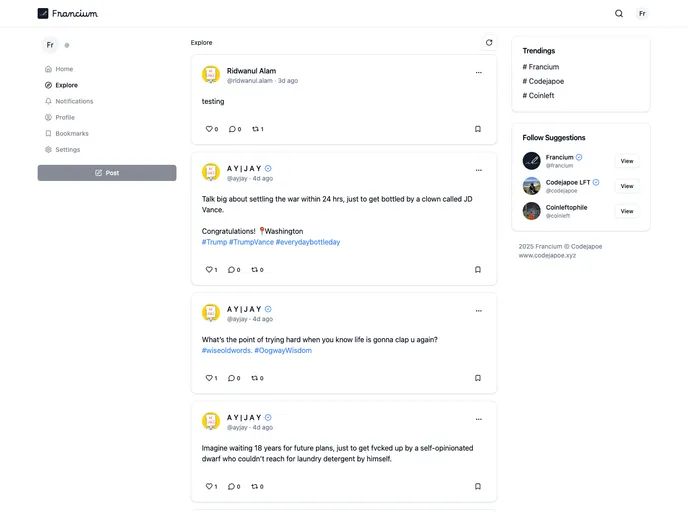The image size is (688, 512).
Task: Open more options on Ridwanul Alam post
Action: pos(478,72)
